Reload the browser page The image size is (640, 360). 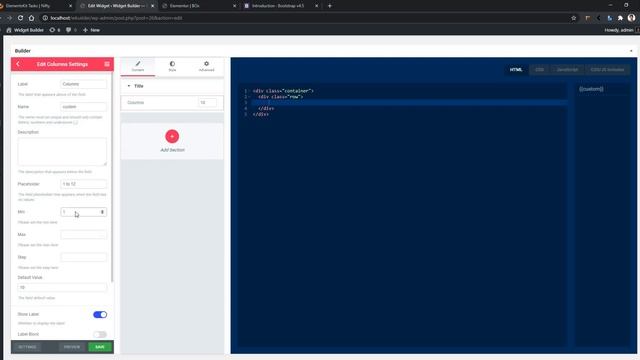click(x=20, y=18)
